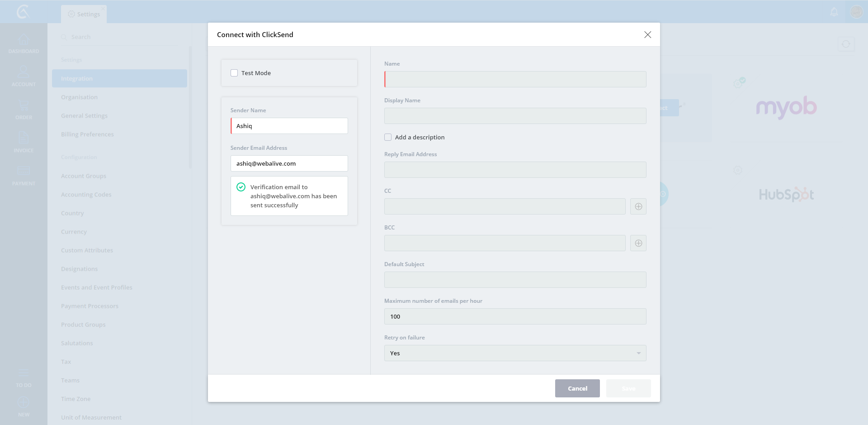Viewport: 868px width, 425px height.
Task: Select Integration in settings menu
Action: tap(119, 78)
